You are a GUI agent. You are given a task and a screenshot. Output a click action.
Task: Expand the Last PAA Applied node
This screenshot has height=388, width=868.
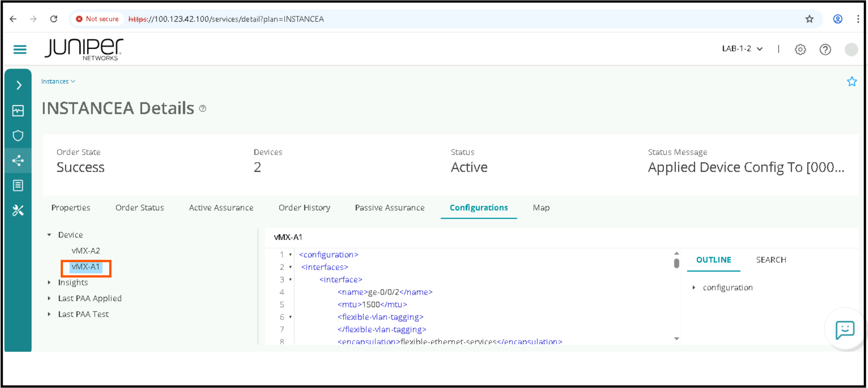(x=49, y=298)
